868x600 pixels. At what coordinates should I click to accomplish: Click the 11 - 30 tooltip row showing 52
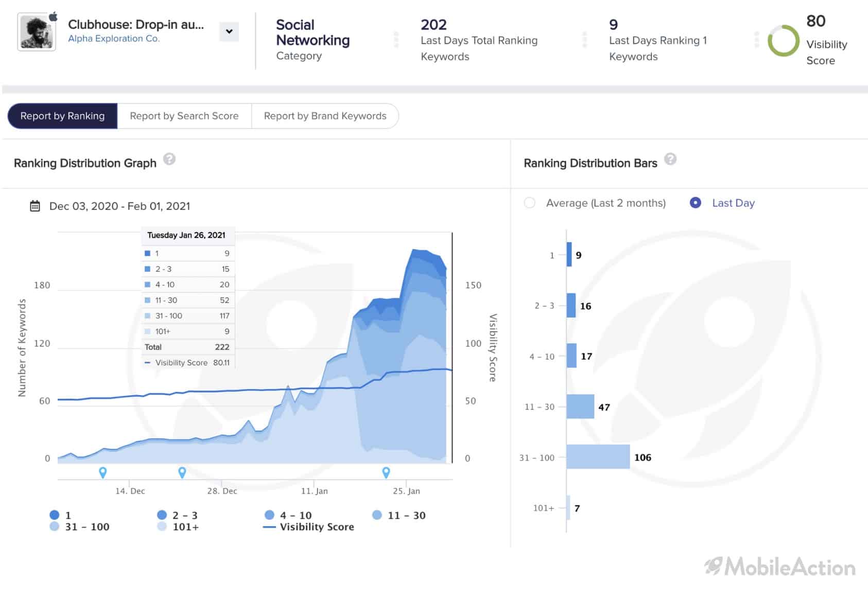coord(187,300)
